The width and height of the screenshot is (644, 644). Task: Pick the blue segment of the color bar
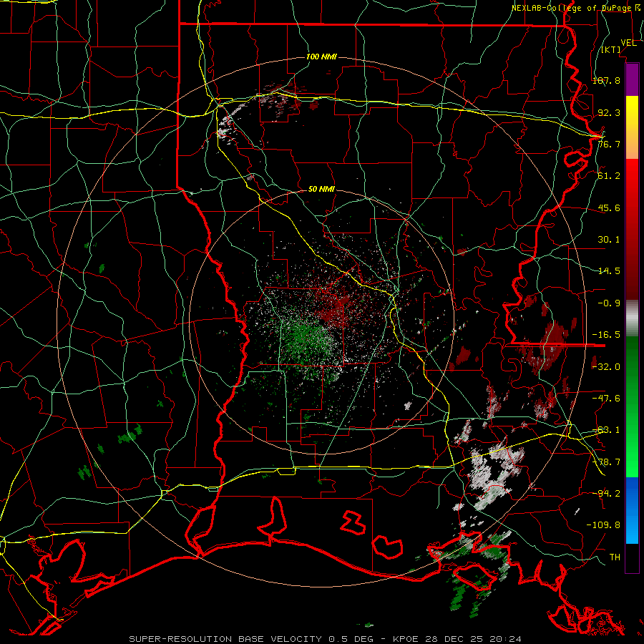point(632,510)
